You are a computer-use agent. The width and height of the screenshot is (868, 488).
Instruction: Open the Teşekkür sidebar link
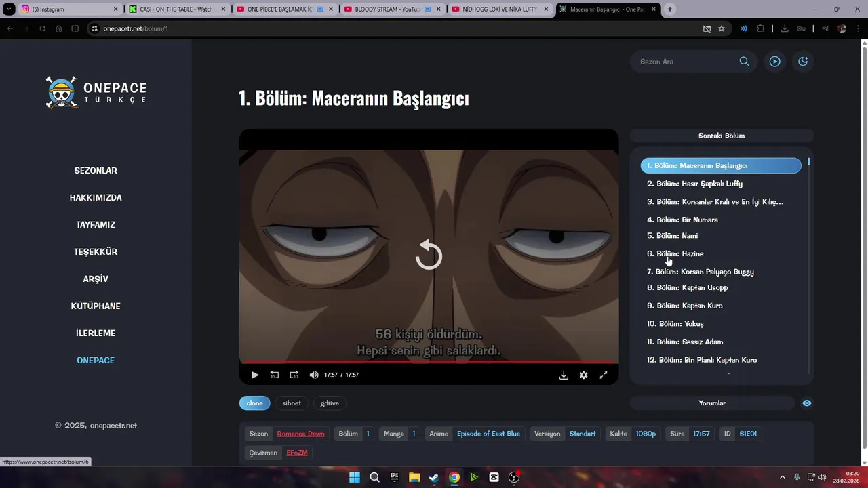(96, 252)
